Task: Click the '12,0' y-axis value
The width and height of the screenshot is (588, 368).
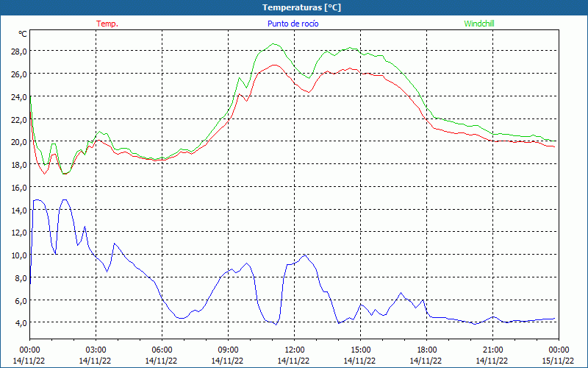Action: pyautogui.click(x=19, y=233)
